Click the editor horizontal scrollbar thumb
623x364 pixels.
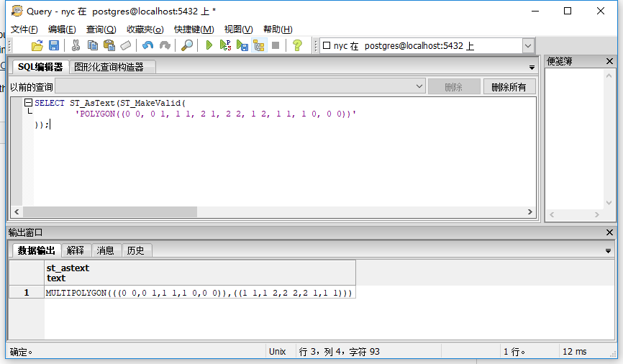pos(110,211)
